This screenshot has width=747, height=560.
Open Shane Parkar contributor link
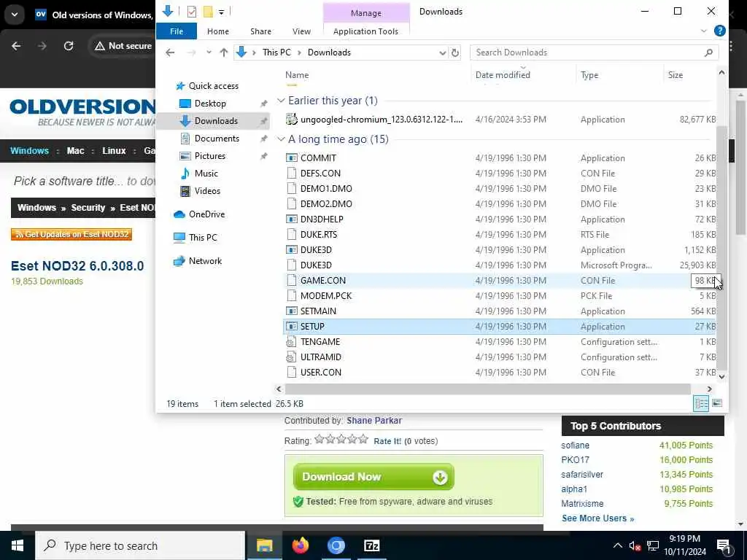coord(374,421)
